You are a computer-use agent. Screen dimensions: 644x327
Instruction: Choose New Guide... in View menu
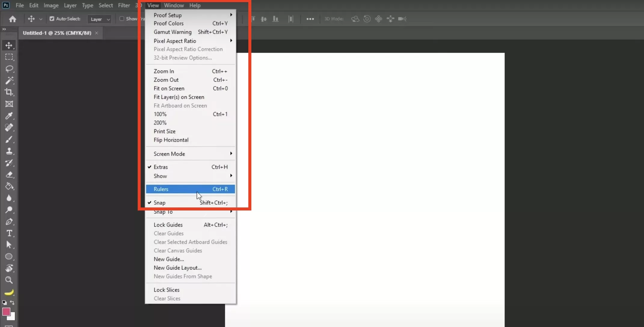[x=190, y=259]
